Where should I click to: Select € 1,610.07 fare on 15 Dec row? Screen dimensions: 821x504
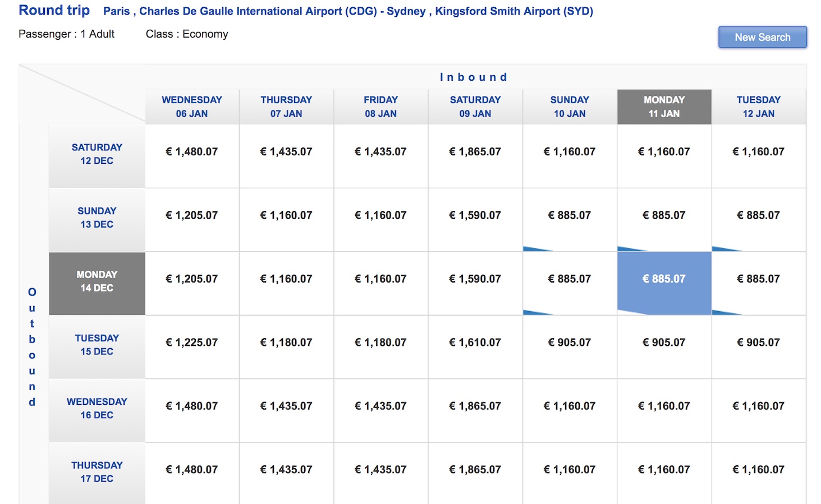pyautogui.click(x=475, y=347)
